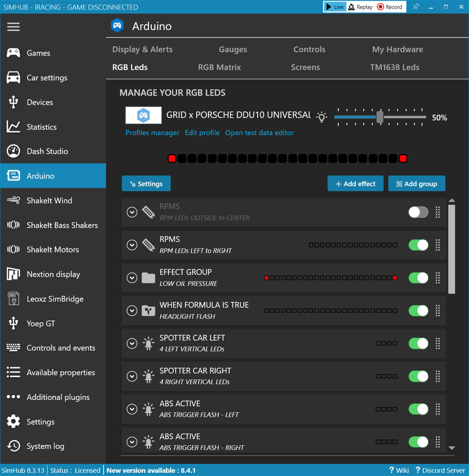Click the Statistics chart icon

click(x=13, y=127)
